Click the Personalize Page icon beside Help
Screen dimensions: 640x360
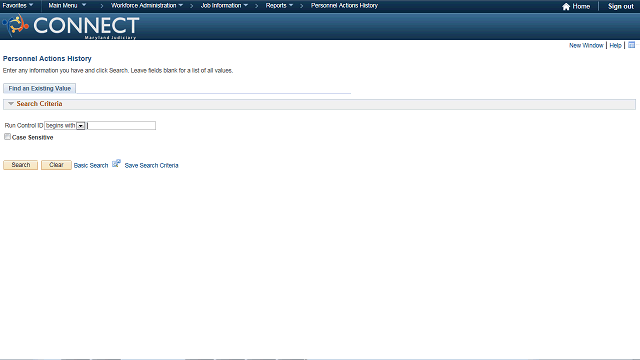[x=631, y=45]
